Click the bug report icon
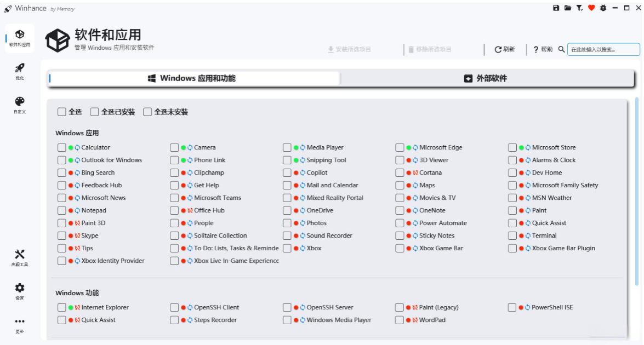 click(x=603, y=8)
